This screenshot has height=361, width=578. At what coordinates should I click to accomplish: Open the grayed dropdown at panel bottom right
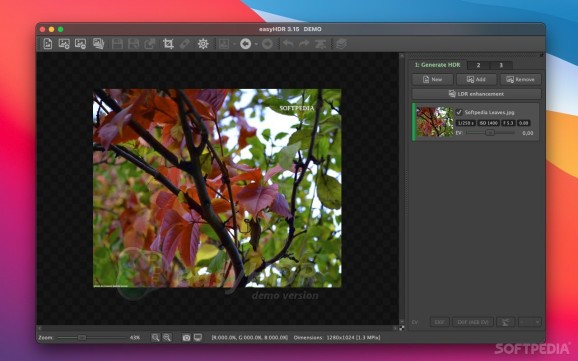pos(530,322)
